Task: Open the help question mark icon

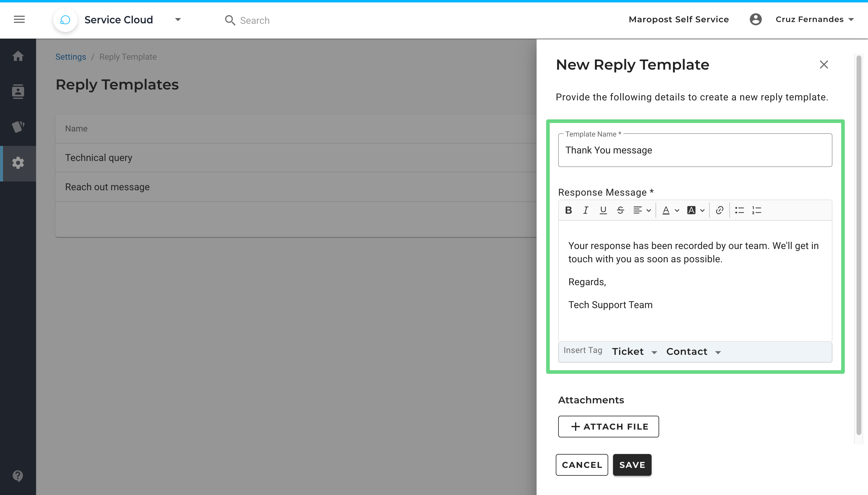Action: pyautogui.click(x=18, y=476)
